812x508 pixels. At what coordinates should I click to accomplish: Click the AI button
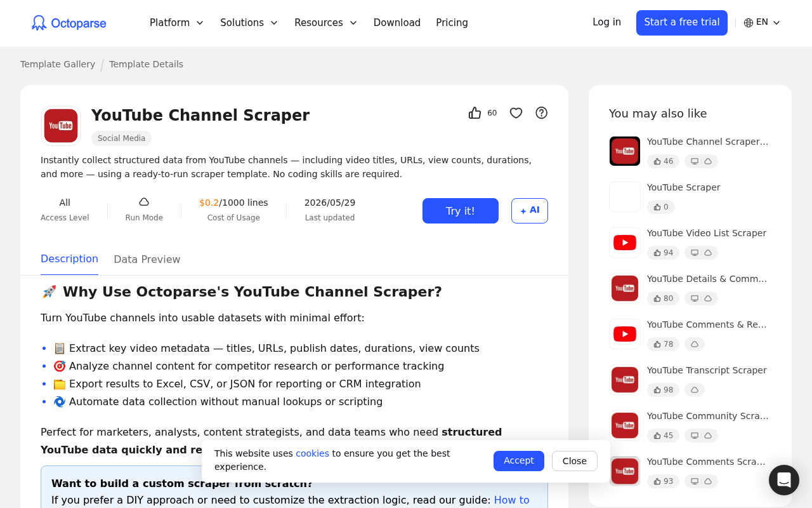click(x=530, y=211)
